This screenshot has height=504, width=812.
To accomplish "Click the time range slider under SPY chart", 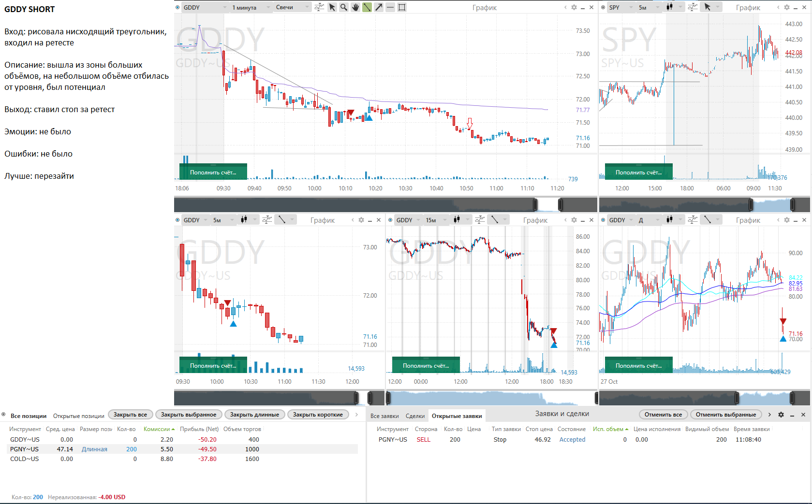I will click(x=705, y=204).
